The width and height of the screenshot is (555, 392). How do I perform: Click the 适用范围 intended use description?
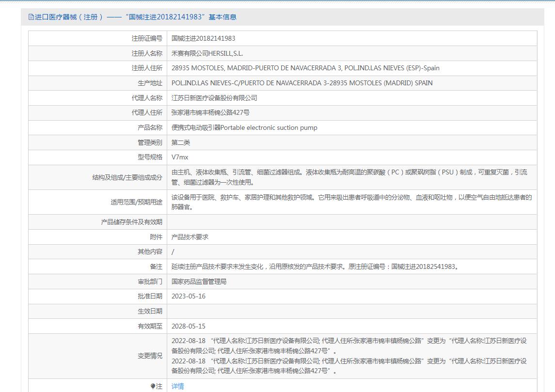(x=351, y=202)
